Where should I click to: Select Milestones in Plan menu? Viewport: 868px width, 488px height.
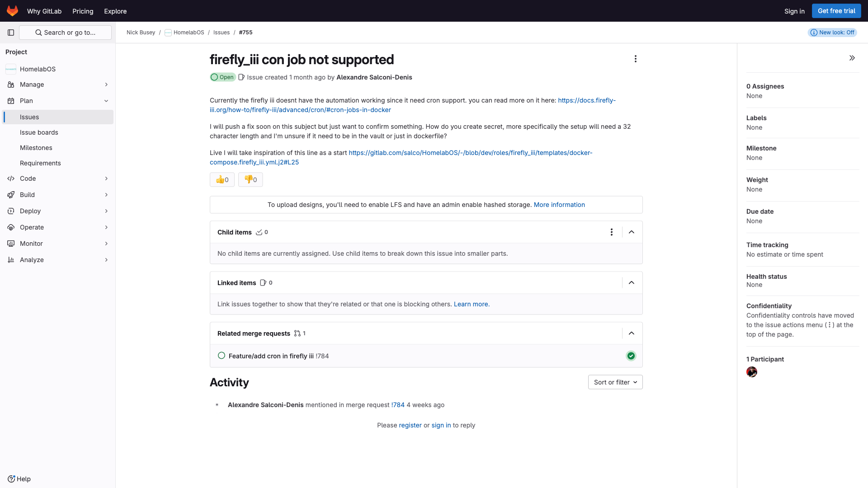[36, 148]
